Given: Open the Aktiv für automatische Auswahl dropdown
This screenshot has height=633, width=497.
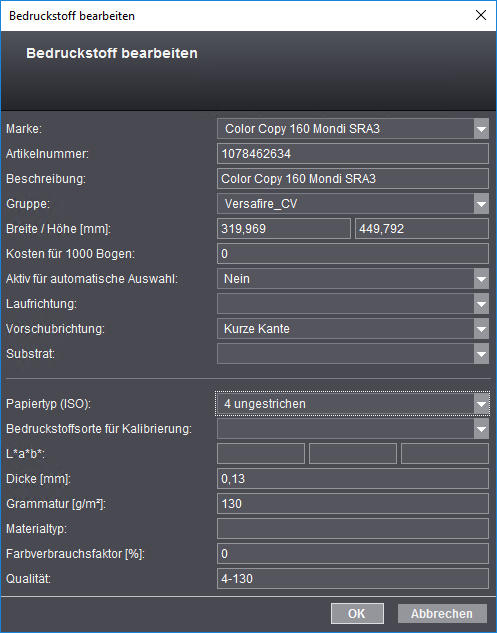Looking at the screenshot, I should [x=481, y=279].
